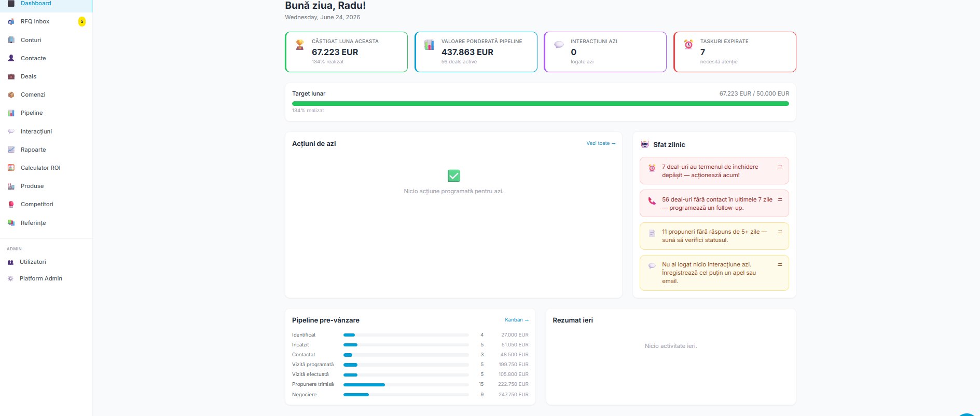Screen dimensions: 980x416
Task: Open Rapoarte from the sidebar
Action: pyautogui.click(x=46, y=150)
